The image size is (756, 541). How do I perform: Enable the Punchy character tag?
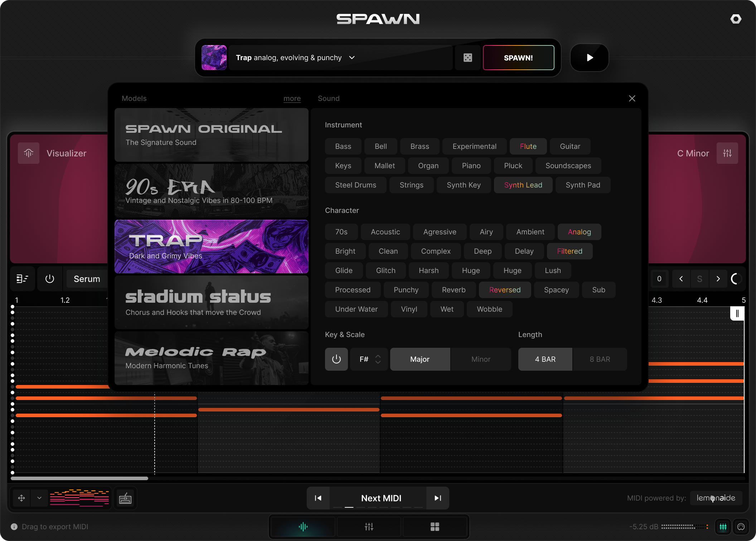point(406,290)
